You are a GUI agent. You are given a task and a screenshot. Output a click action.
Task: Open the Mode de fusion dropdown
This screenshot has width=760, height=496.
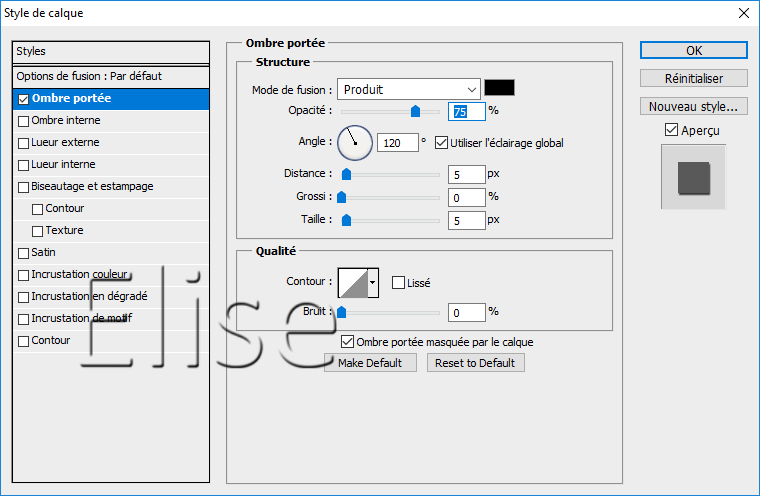[x=408, y=89]
